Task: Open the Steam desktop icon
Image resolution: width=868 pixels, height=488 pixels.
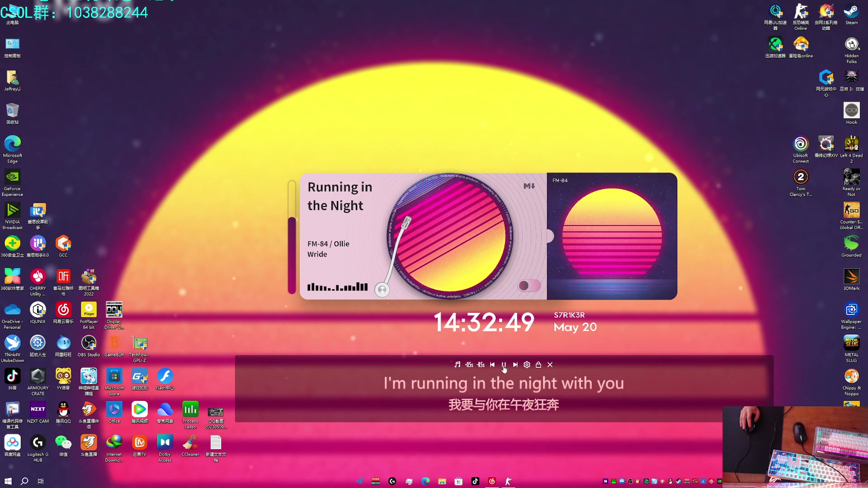Action: pyautogui.click(x=851, y=13)
